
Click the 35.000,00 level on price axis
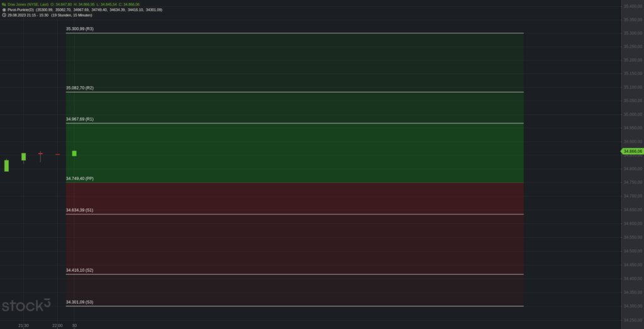coord(632,114)
